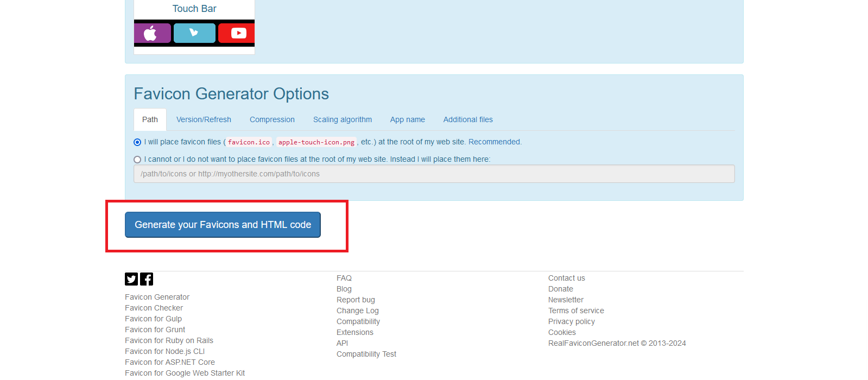This screenshot has width=868, height=380.
Task: Open the Contact us link
Action: tap(566, 278)
